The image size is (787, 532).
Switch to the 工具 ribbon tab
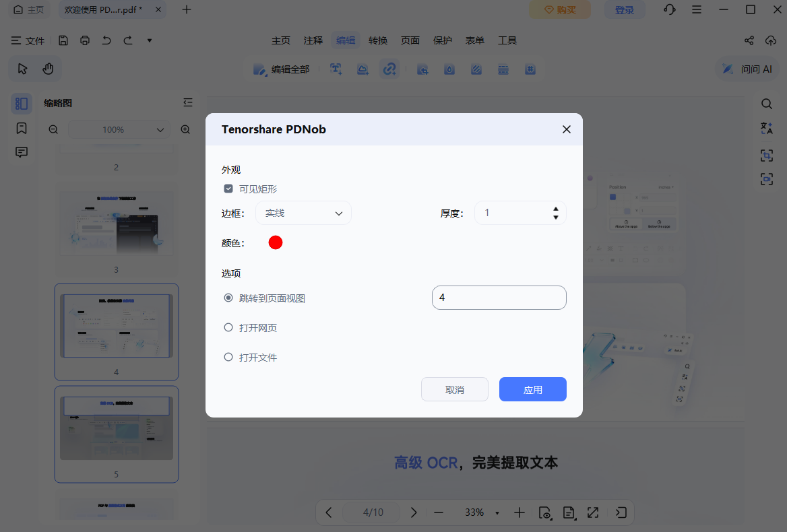tap(507, 40)
